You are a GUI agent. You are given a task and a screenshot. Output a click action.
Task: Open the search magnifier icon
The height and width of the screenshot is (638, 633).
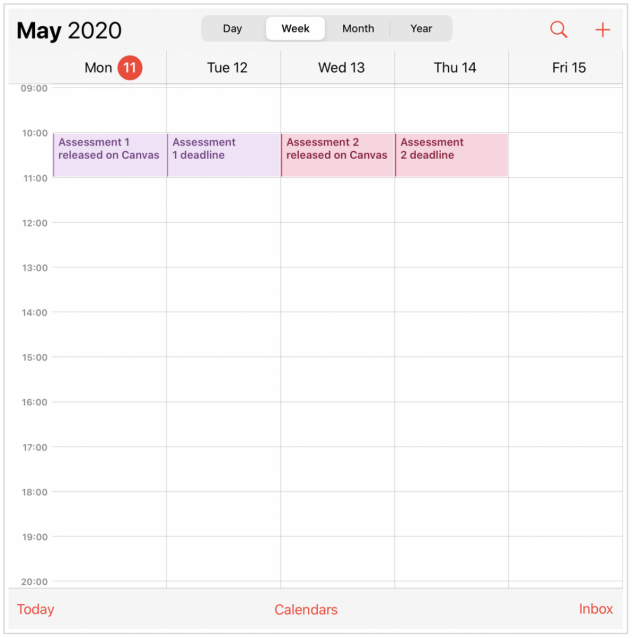(559, 30)
